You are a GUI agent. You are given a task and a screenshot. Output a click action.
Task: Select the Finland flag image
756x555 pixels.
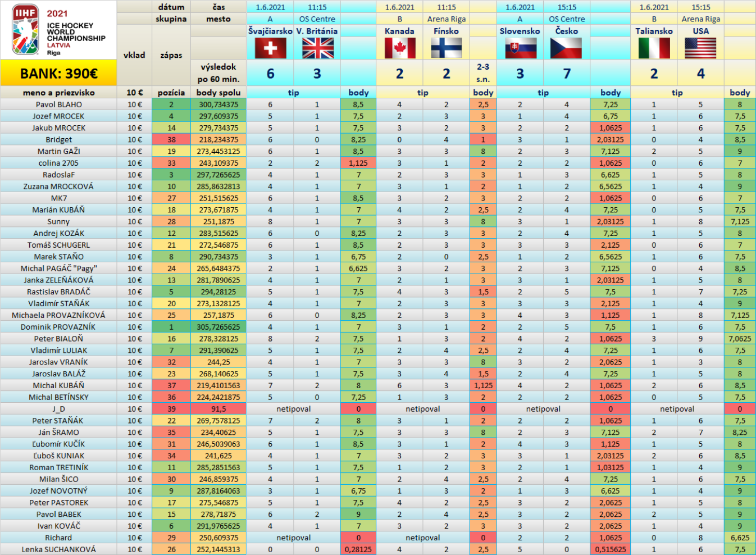coord(446,48)
